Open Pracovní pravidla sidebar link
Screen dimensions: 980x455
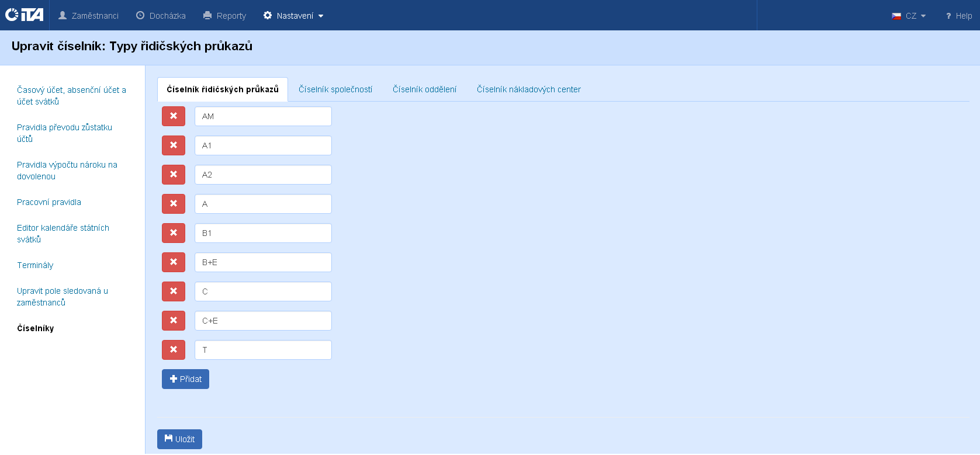tap(49, 202)
